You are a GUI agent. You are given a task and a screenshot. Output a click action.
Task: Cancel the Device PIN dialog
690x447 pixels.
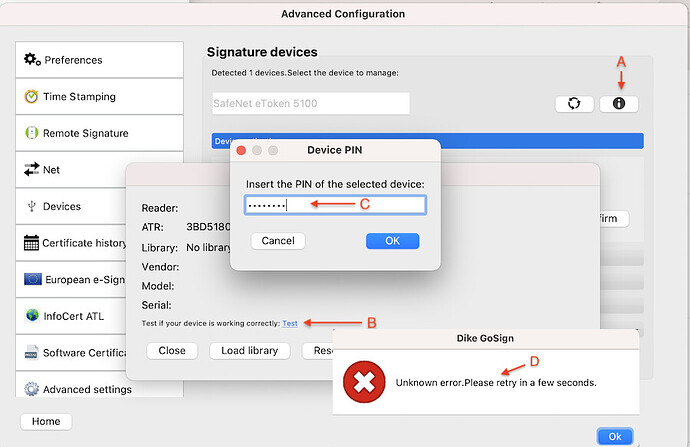tap(277, 241)
